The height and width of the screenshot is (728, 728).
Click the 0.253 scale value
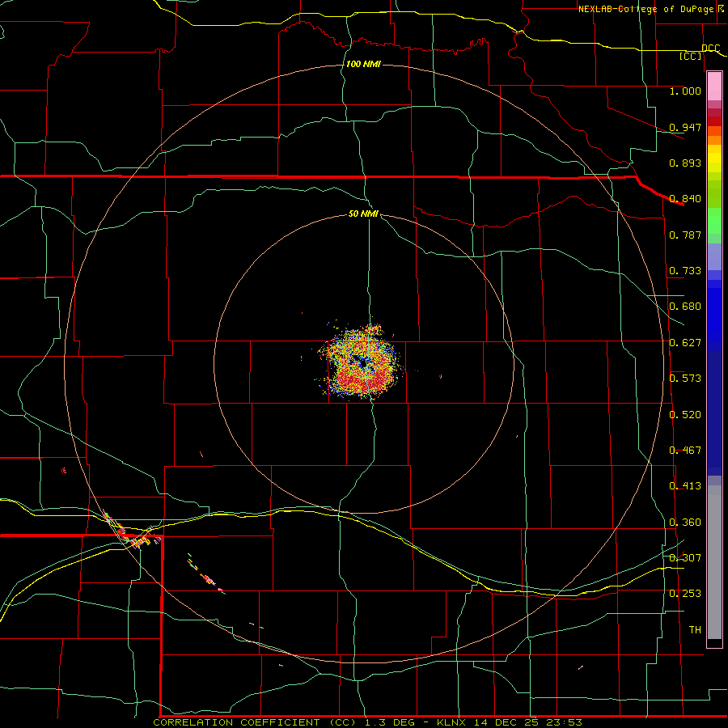(x=685, y=594)
